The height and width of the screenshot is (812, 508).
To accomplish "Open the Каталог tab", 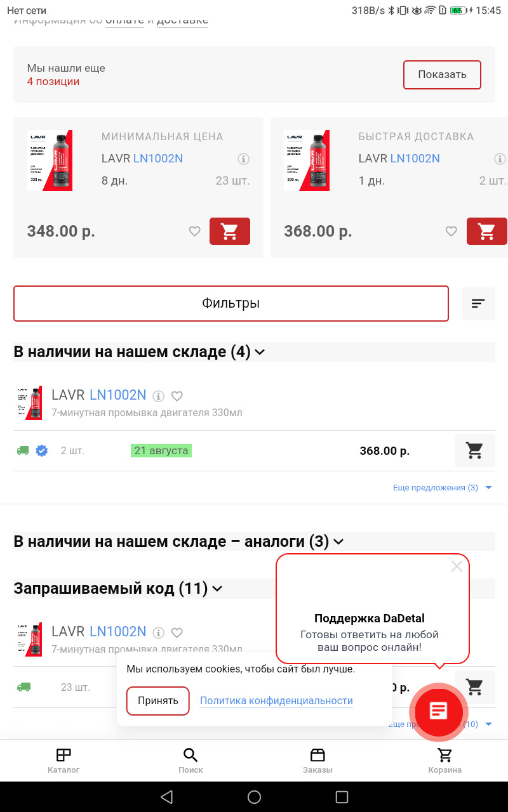I will click(63, 761).
